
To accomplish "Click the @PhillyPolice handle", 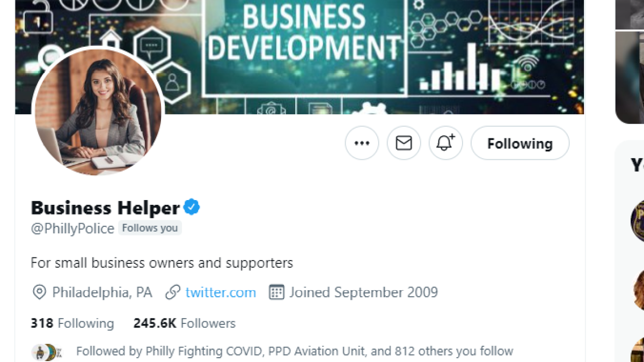I will (72, 228).
